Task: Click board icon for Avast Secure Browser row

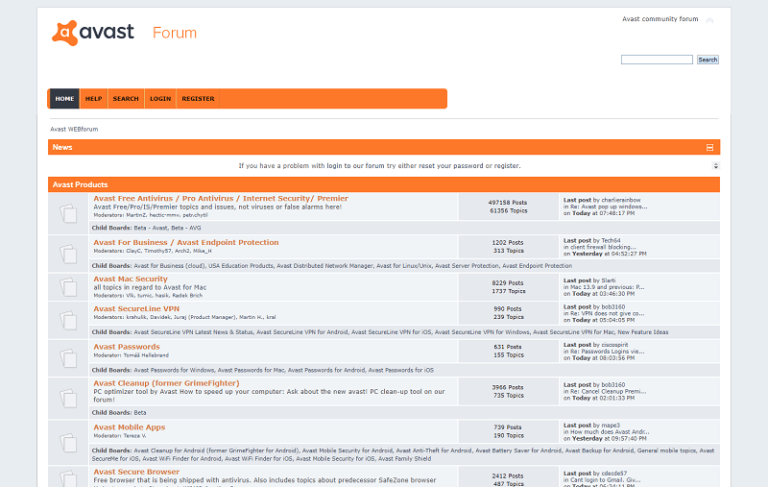Action: [x=69, y=478]
